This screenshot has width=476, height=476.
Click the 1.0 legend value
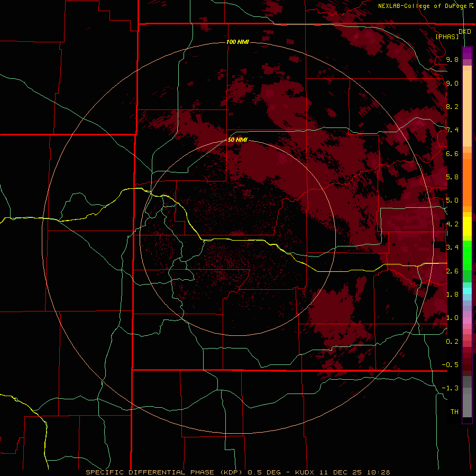point(452,318)
